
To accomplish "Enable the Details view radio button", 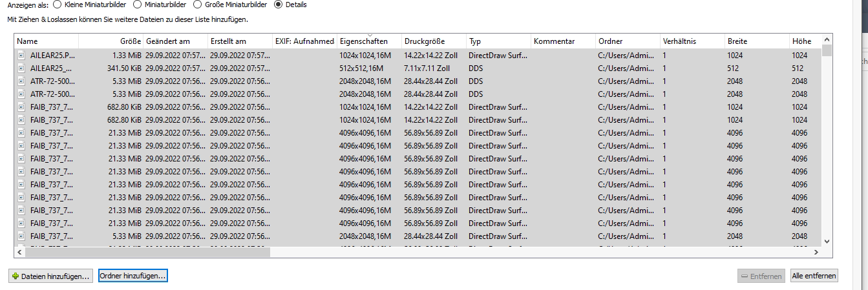I will coord(279,5).
